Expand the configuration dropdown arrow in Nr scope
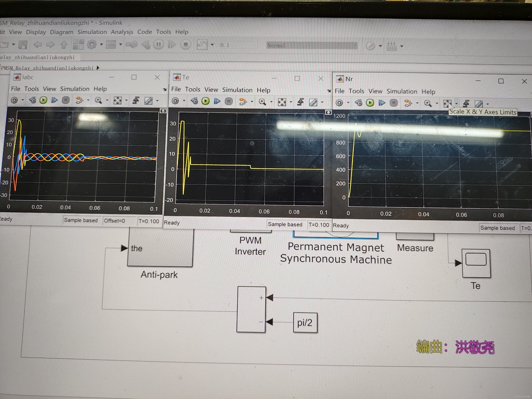This screenshot has height=399, width=532. [x=348, y=103]
